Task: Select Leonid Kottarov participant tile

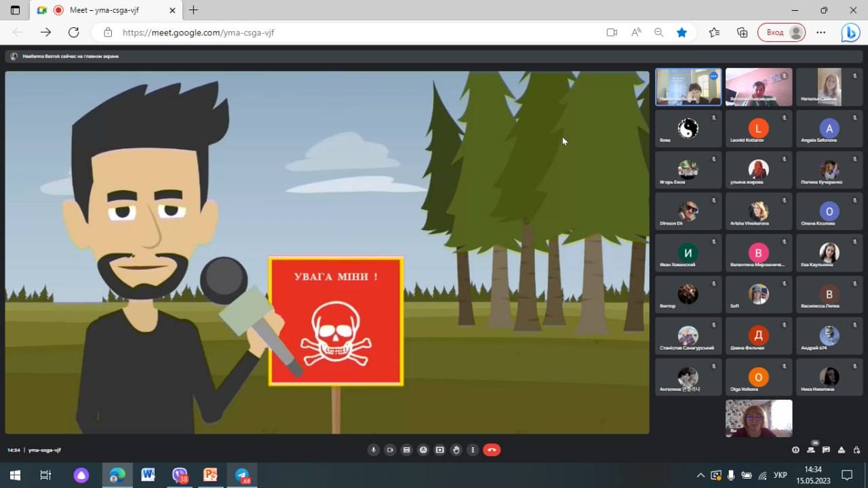Action: tap(758, 128)
